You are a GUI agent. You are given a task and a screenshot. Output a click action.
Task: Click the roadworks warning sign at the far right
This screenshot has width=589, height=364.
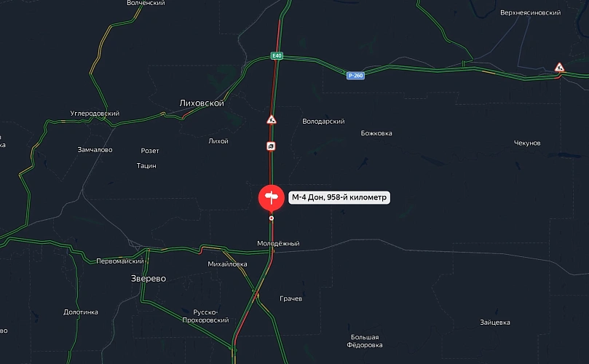(559, 67)
